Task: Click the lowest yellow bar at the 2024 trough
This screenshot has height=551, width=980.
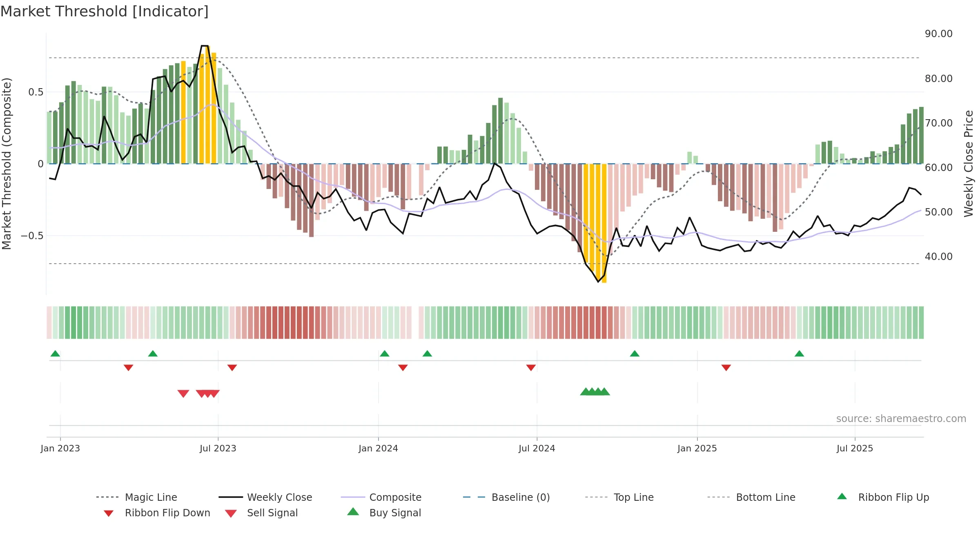Action: point(604,223)
